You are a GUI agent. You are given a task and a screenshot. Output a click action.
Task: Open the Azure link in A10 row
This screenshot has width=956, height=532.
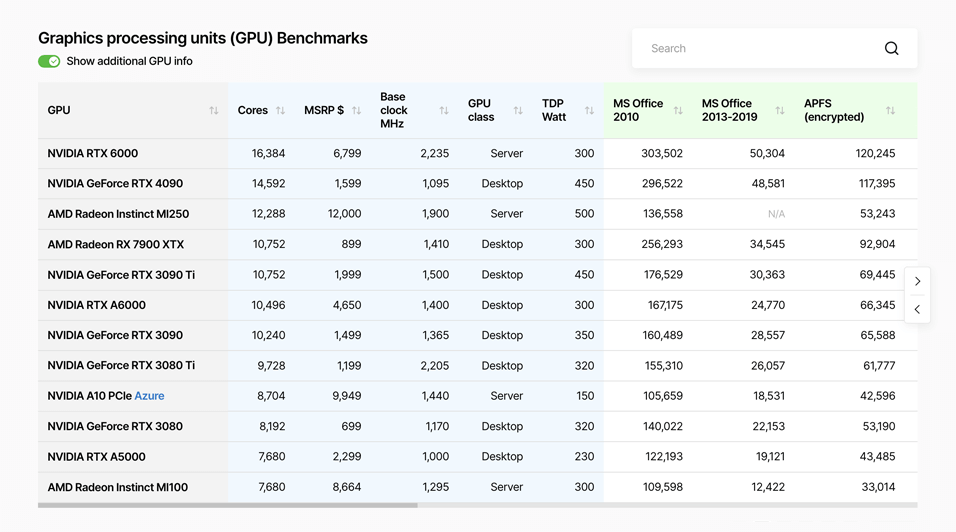(149, 396)
